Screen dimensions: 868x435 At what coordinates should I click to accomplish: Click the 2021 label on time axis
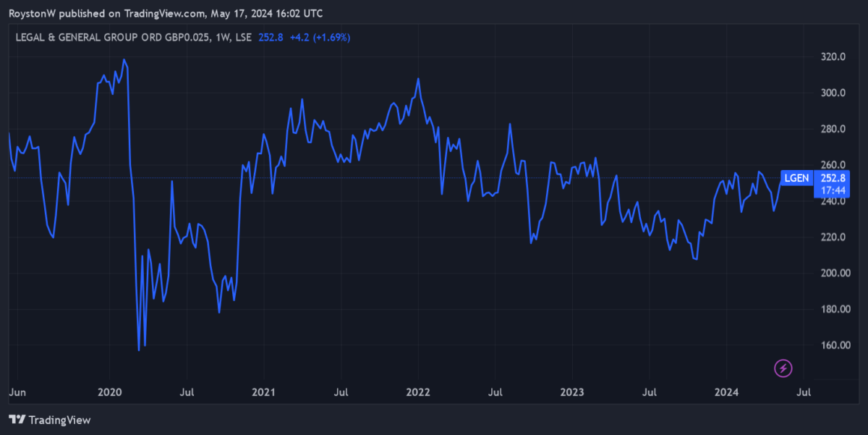263,392
